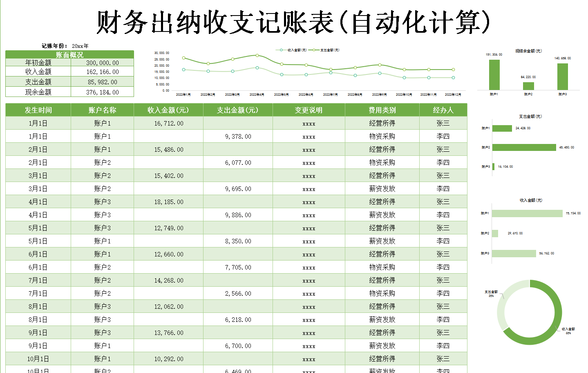Click the 费用类别 column header
This screenshot has width=588, height=373.
pos(382,110)
